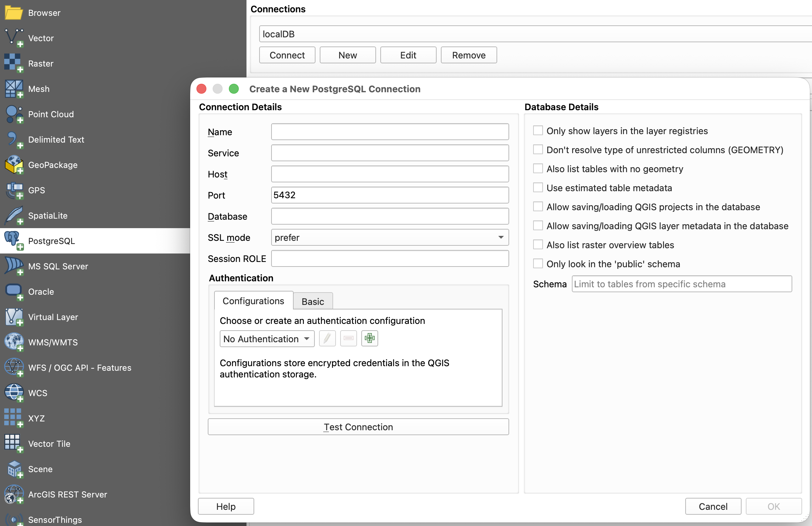Open the SSL mode dropdown

[x=390, y=238]
